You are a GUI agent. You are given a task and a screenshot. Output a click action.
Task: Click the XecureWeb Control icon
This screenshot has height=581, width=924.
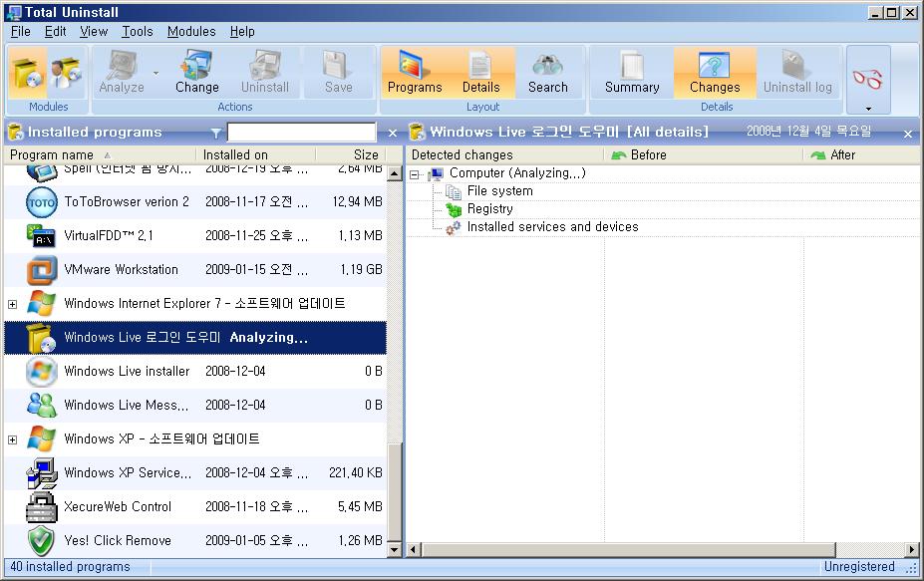[x=42, y=507]
